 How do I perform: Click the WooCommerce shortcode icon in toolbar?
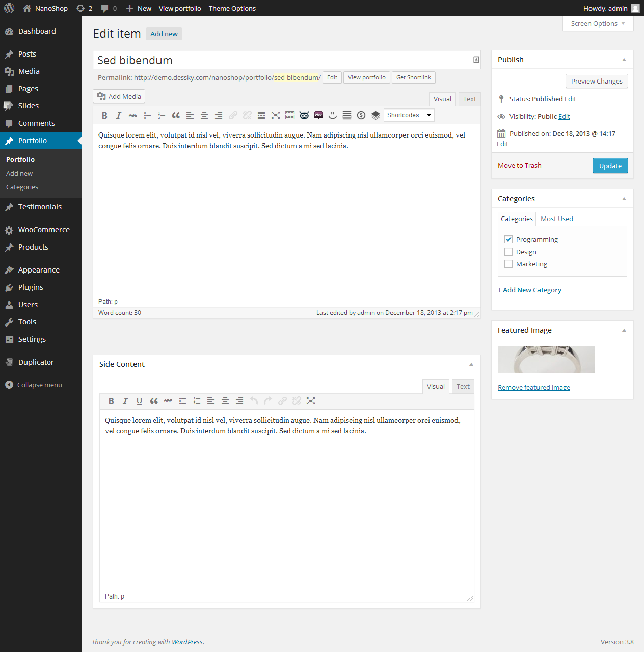[x=318, y=115]
